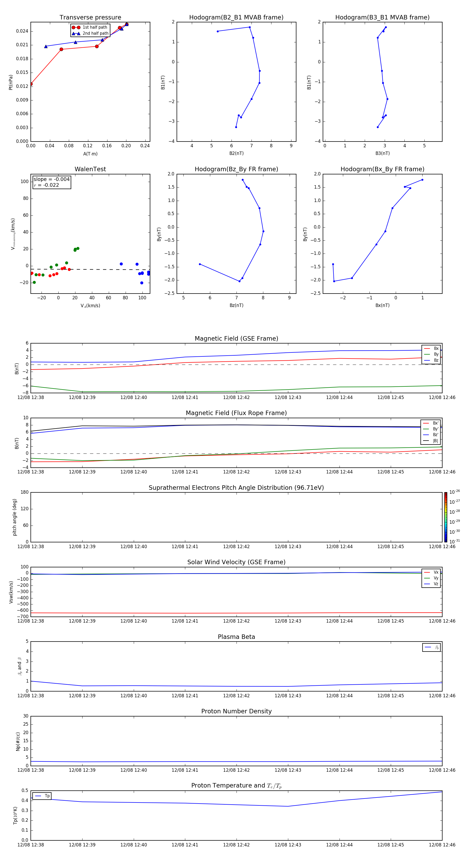Click the 'A(T·m)' x-axis label
Image resolution: width=473 pixels, height=868 pixels.
[x=90, y=154]
